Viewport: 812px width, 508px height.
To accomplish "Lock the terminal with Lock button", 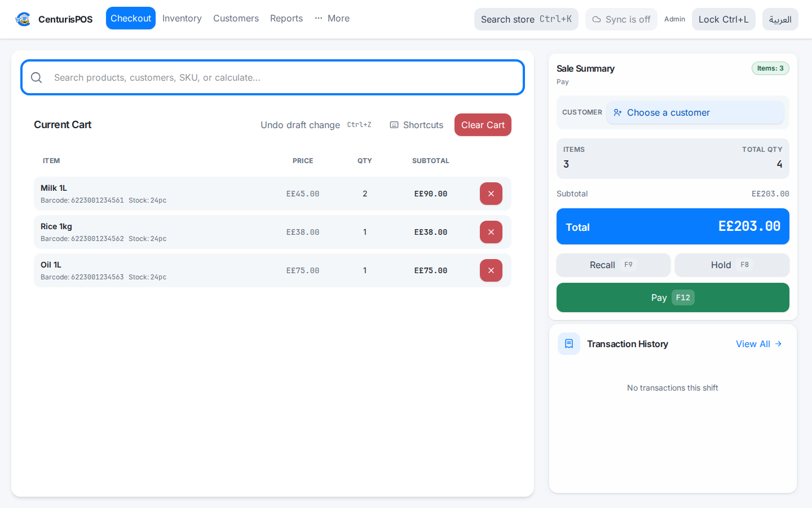I will click(x=723, y=19).
